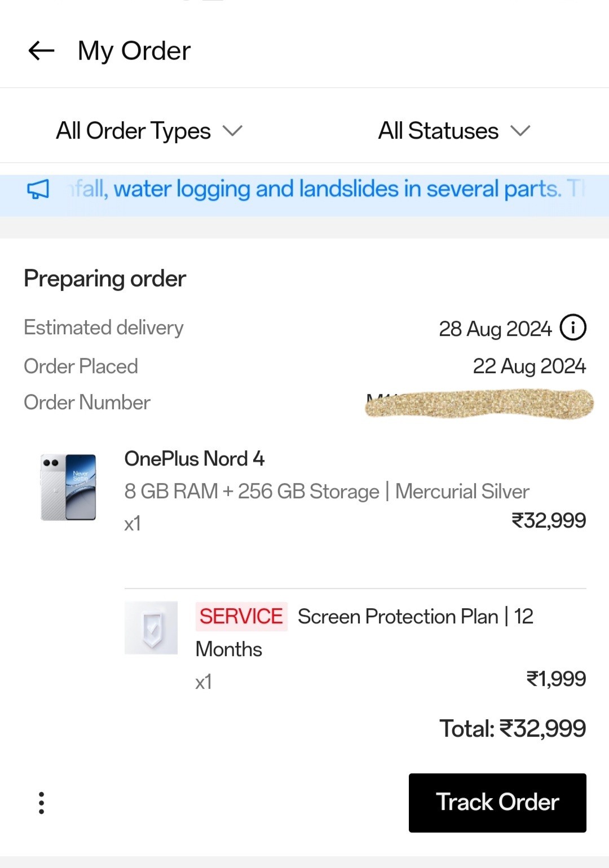This screenshot has height=868, width=609.
Task: Tap the Screen Protection Plan shield icon
Action: coord(151,627)
